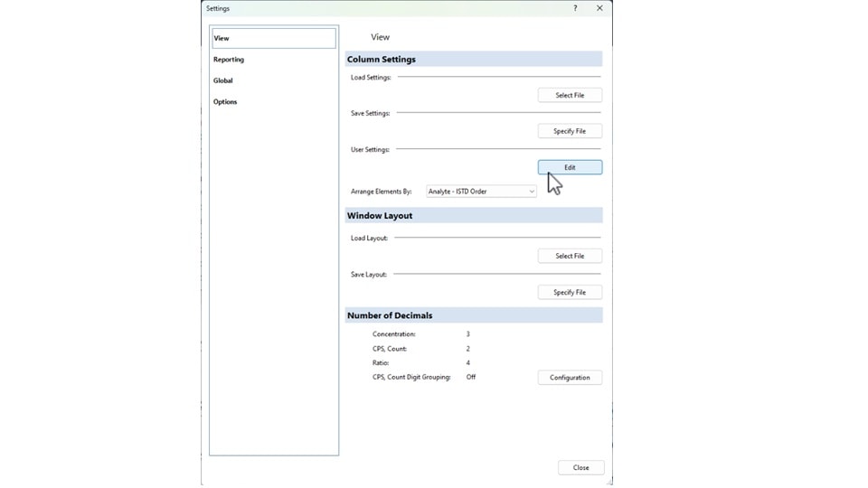Open the Global settings page
The image size is (868, 488).
coord(223,80)
